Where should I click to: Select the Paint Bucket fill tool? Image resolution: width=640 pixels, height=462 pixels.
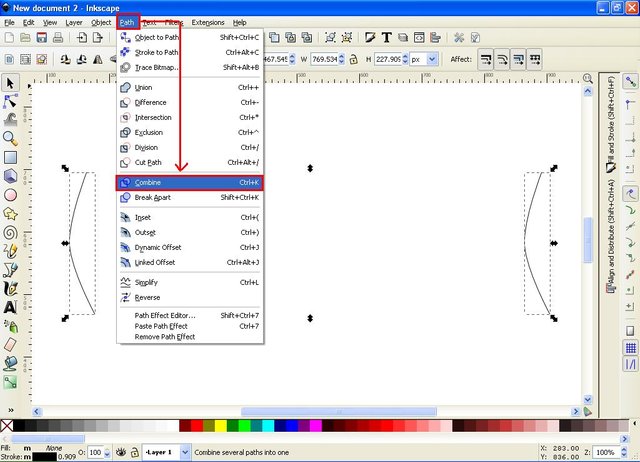(x=10, y=363)
